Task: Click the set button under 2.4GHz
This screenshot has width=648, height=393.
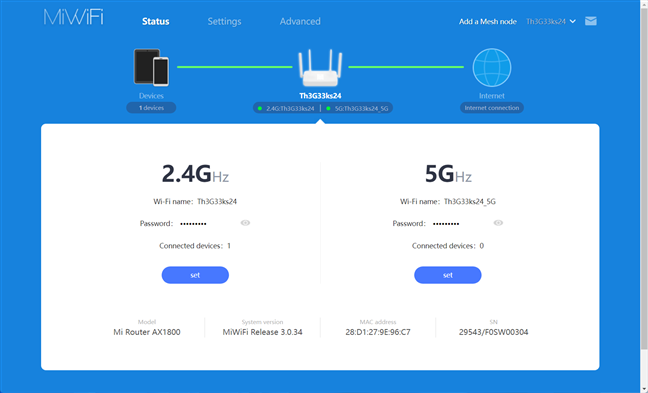Action: click(195, 275)
